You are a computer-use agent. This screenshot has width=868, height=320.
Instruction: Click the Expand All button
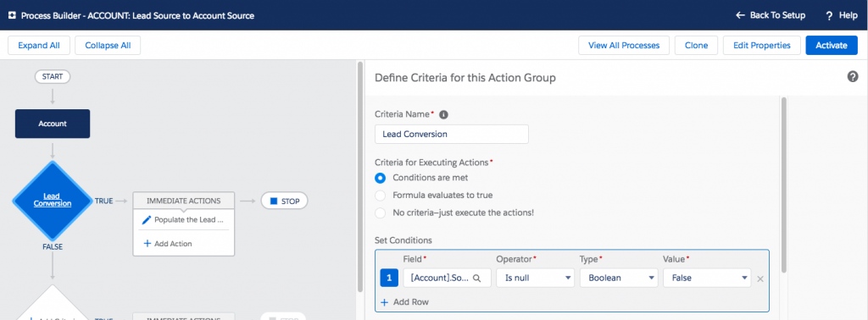coord(39,46)
